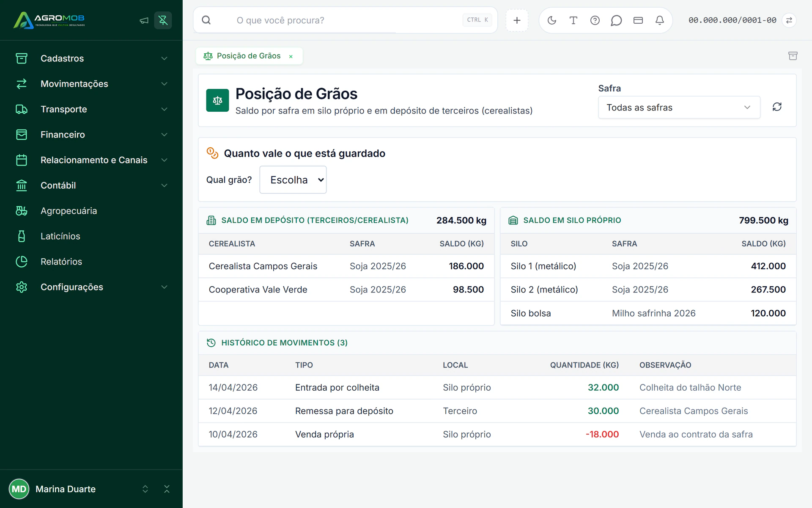Select Cerealista Campos Gerais table row
The width and height of the screenshot is (812, 508).
tap(346, 266)
